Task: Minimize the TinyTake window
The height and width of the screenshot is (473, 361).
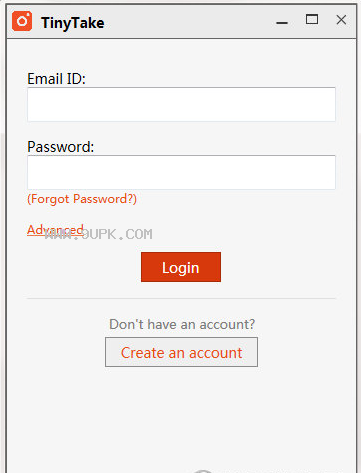Action: (x=282, y=23)
